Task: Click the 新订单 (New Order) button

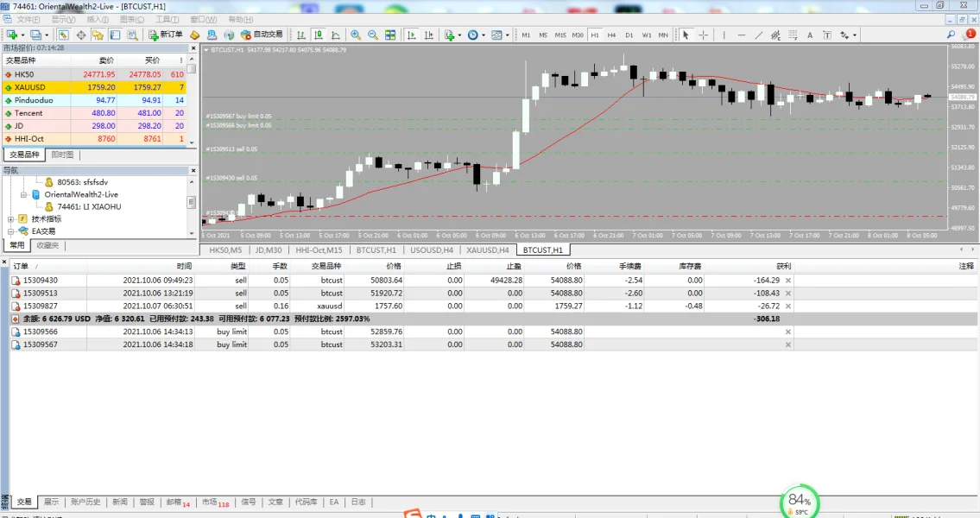Action: 165,35
